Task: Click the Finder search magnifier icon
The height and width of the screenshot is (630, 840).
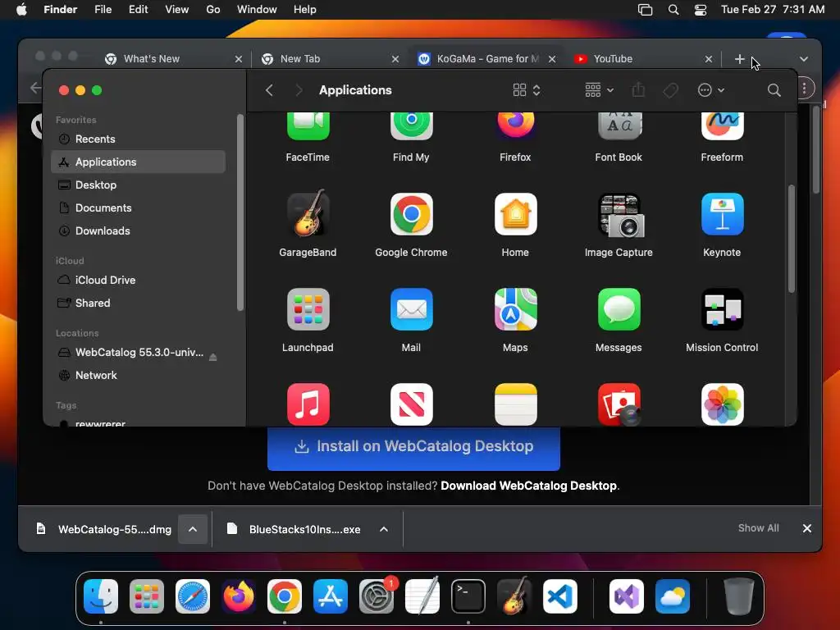Action: click(774, 90)
